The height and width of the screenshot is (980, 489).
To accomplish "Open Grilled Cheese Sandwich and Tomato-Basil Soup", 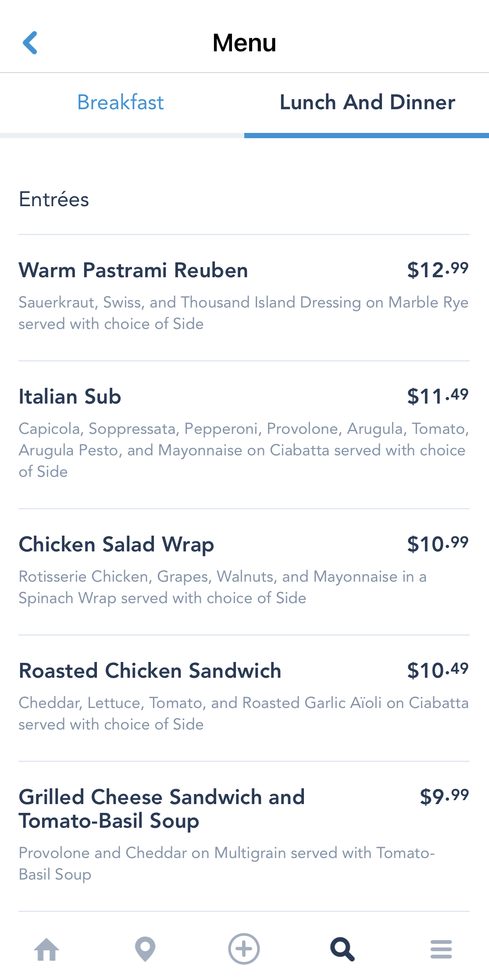I will click(x=161, y=808).
